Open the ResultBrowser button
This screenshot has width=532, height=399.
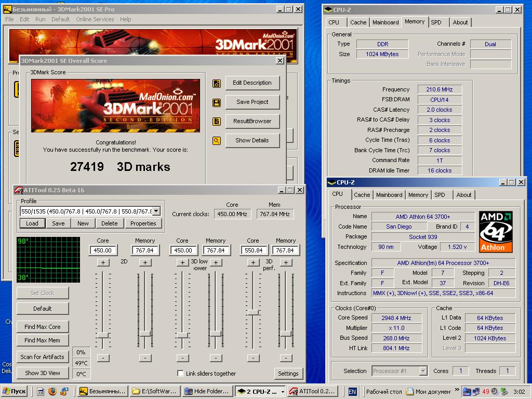pyautogui.click(x=252, y=121)
